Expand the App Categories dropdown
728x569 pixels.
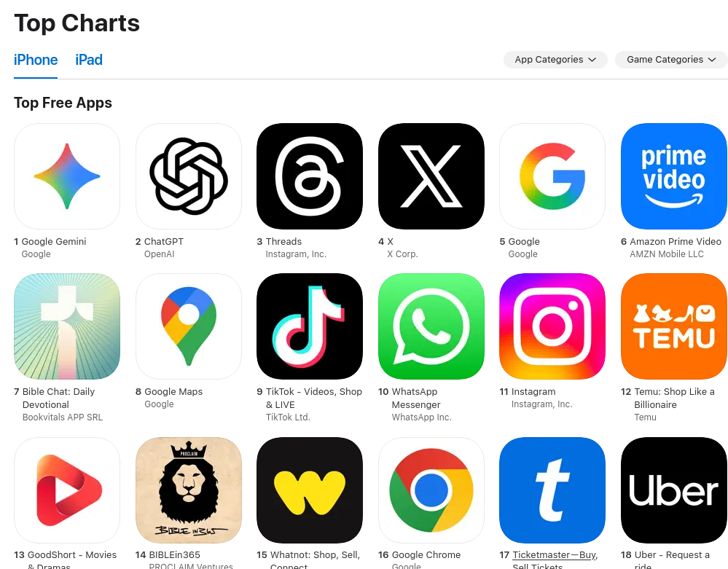555,60
